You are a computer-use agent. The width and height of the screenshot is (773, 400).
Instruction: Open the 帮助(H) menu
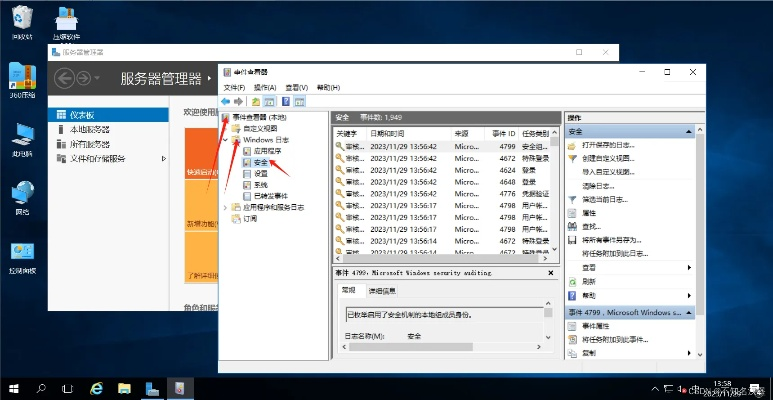pyautogui.click(x=328, y=88)
